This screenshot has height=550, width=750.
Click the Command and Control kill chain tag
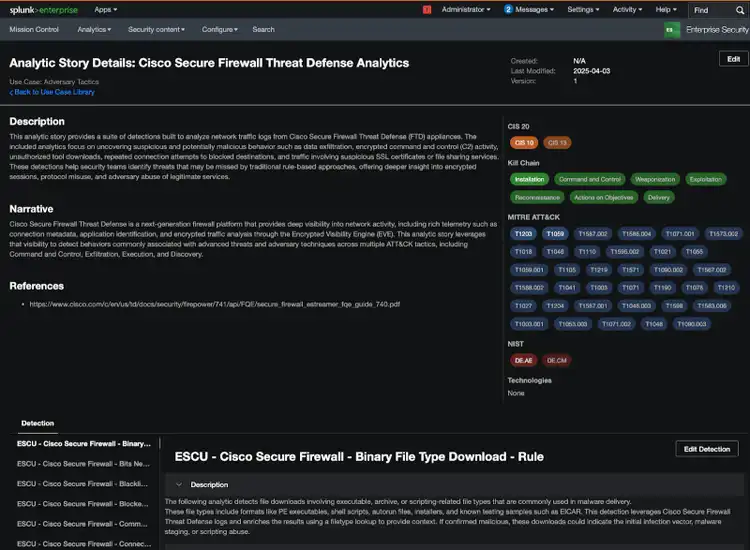590,179
